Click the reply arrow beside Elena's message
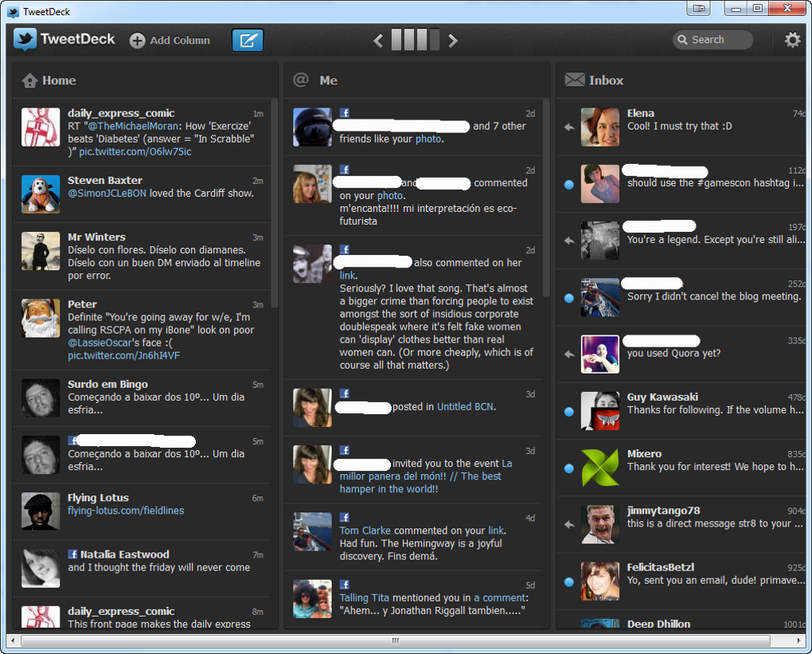The image size is (812, 654). coord(569,127)
